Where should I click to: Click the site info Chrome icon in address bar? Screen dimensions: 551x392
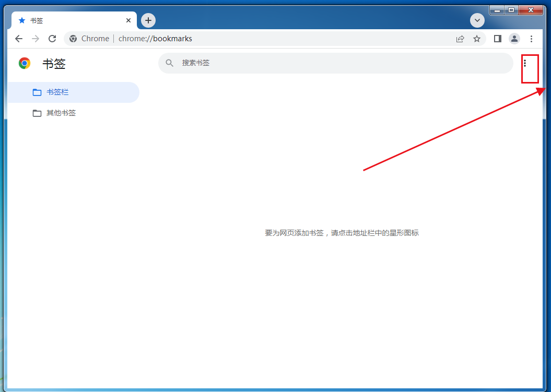73,39
